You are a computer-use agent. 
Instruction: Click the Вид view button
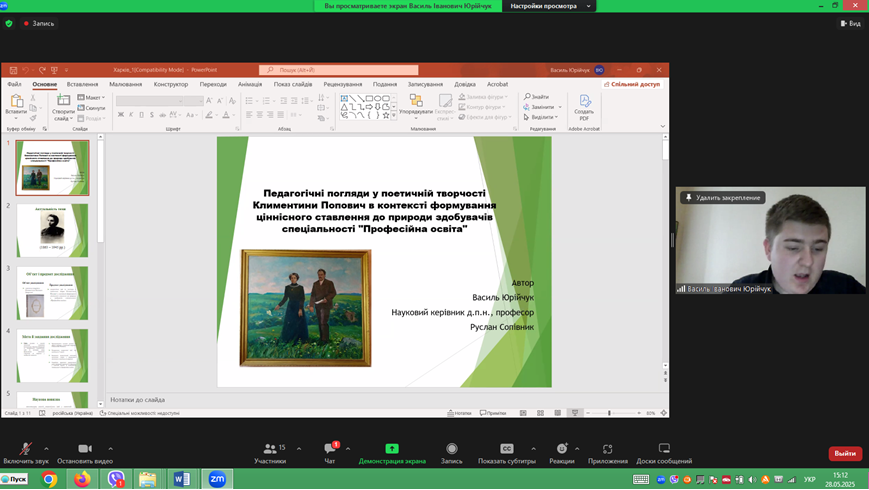[851, 23]
